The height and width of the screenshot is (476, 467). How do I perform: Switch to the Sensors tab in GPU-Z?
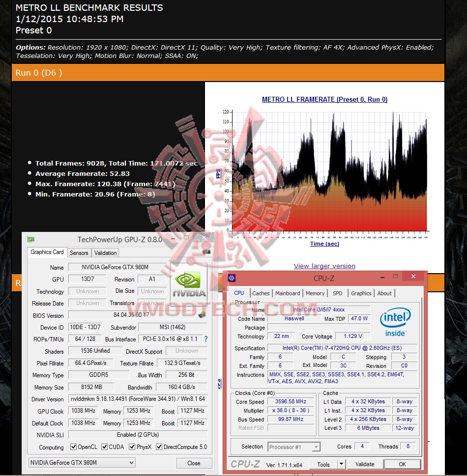(79, 253)
